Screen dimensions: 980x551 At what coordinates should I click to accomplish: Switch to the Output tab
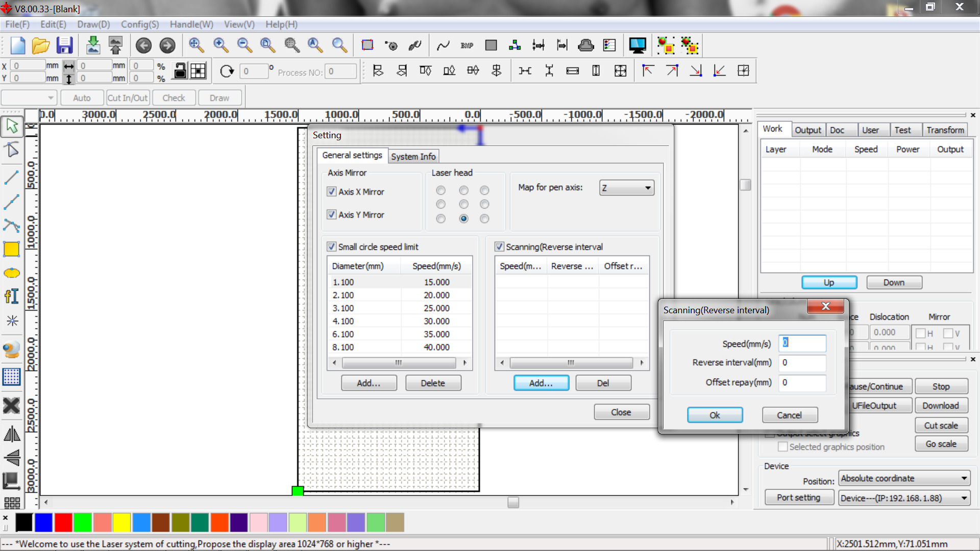(x=808, y=130)
